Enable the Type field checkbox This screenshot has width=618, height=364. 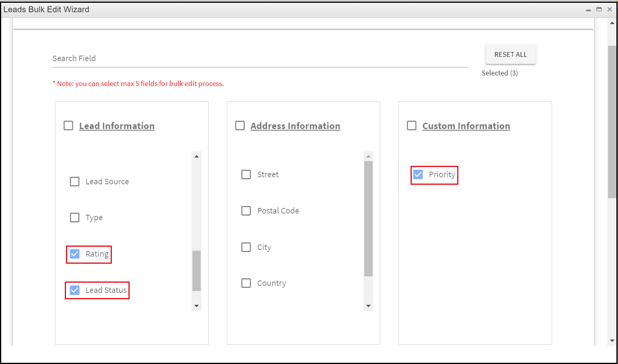pyautogui.click(x=75, y=217)
